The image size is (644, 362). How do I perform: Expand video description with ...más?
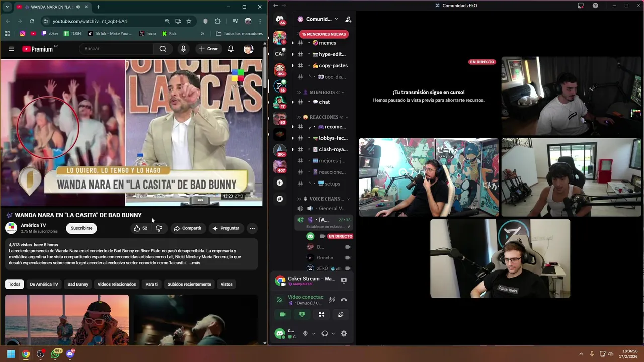[x=194, y=263]
